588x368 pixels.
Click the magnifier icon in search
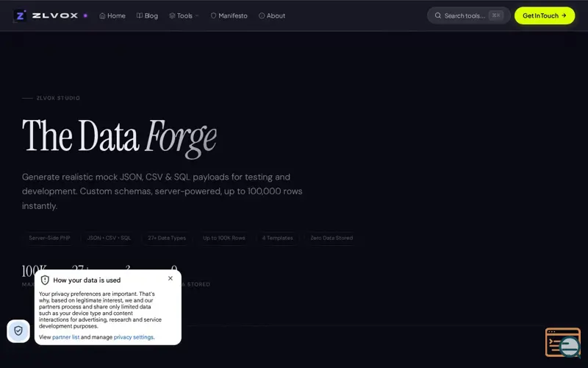(x=437, y=15)
